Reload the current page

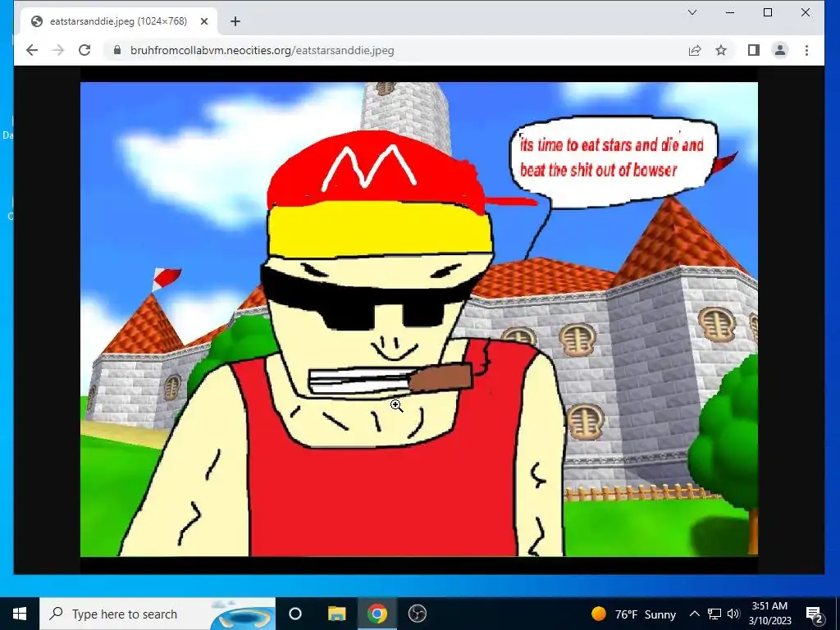[84, 50]
